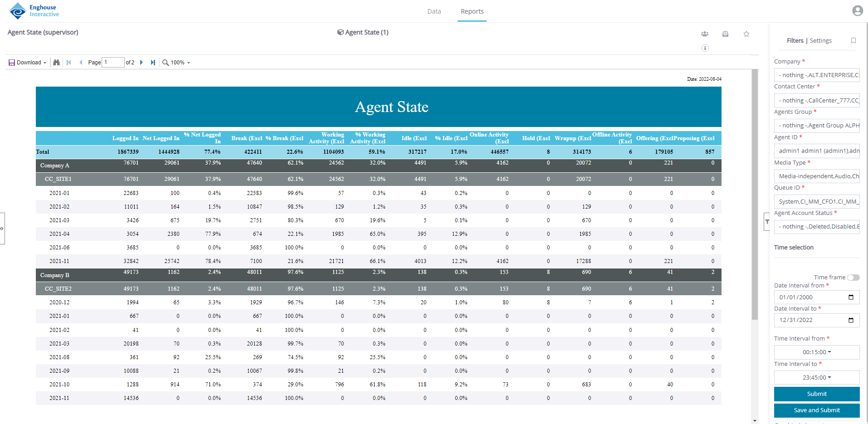This screenshot has width=868, height=424.
Task: Open the Date Interval from date picker
Action: click(x=852, y=297)
